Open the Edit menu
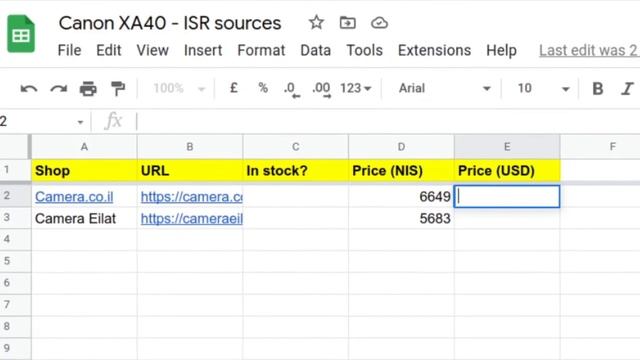The width and height of the screenshot is (640, 360). [x=109, y=50]
